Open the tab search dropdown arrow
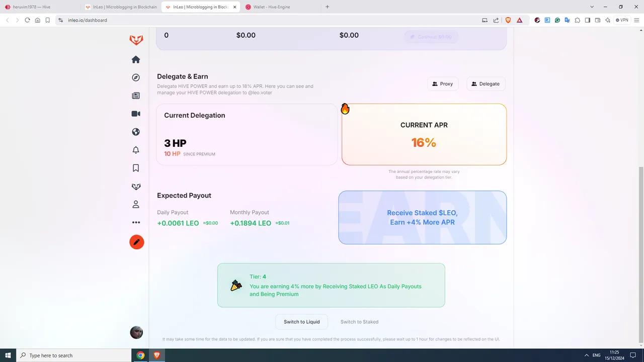The width and height of the screenshot is (644, 362). click(592, 7)
